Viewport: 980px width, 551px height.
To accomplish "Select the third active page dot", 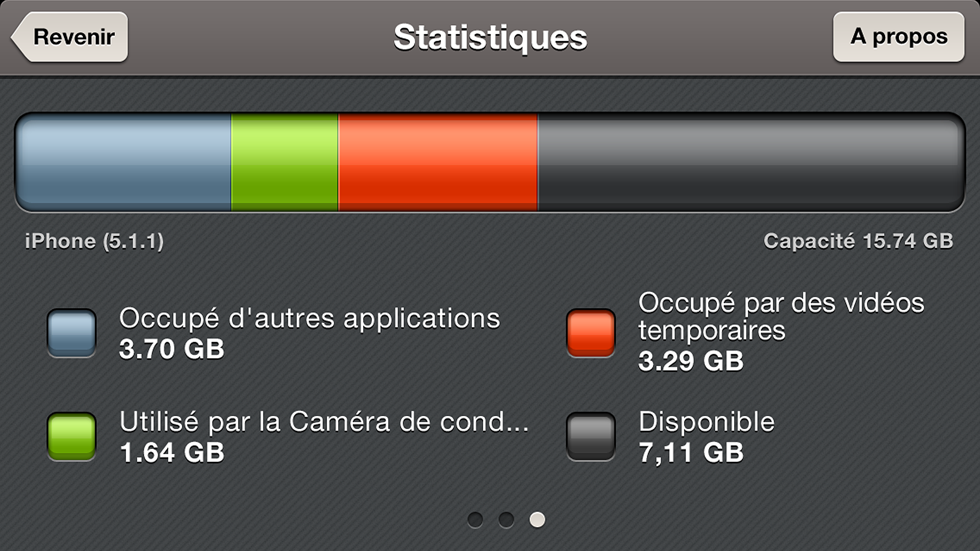I will [537, 520].
